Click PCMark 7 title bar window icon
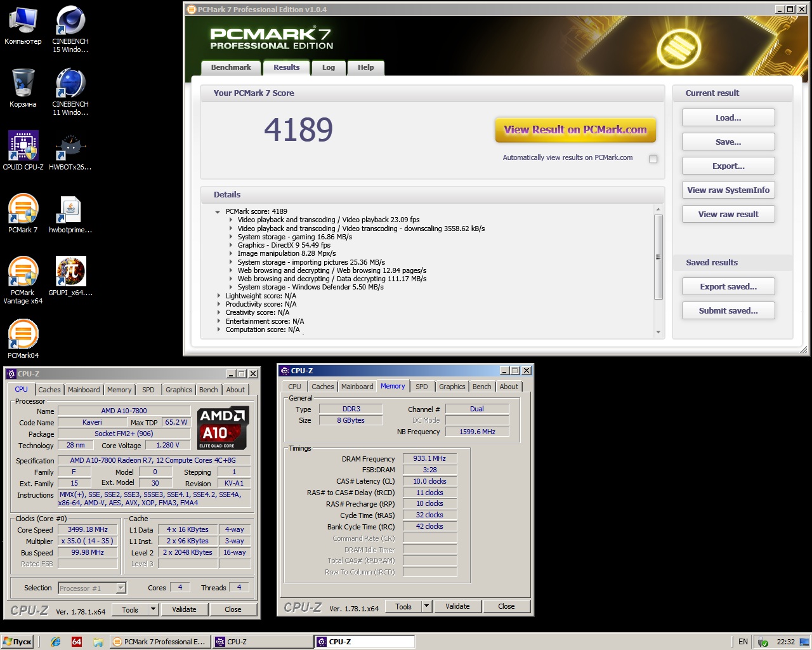Screen dimensions: 812x650 click(x=191, y=10)
